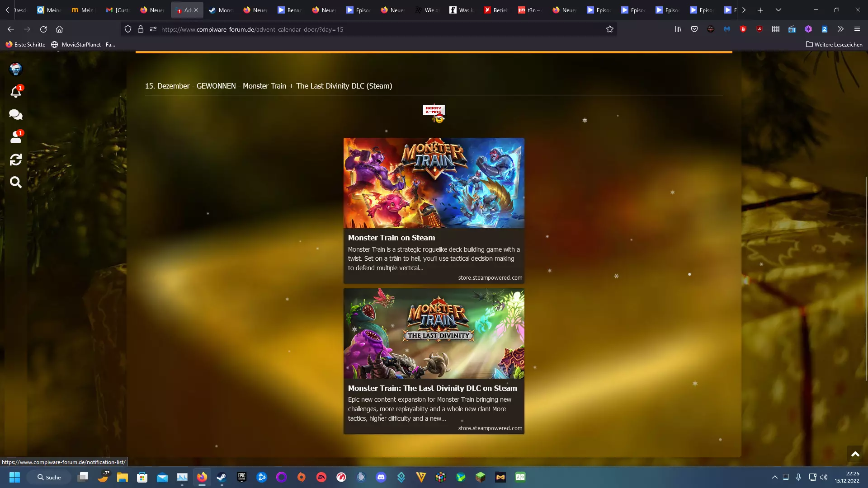Image resolution: width=868 pixels, height=488 pixels.
Task: Switch to the t3n tab
Action: [x=530, y=10]
